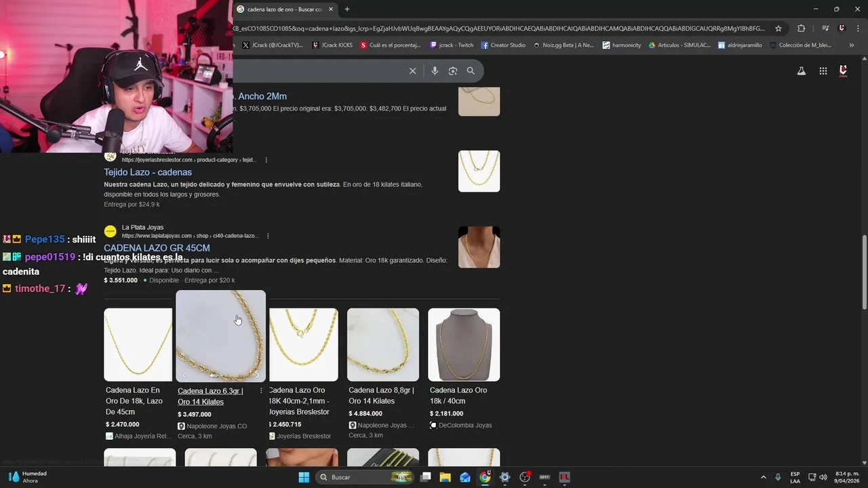Click DeColombia Joyas seller name

(465, 425)
